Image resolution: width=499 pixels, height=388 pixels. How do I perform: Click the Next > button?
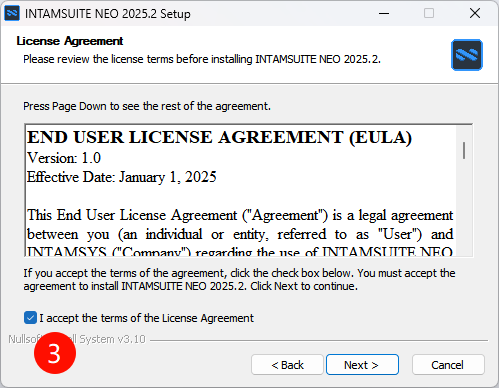(362, 365)
